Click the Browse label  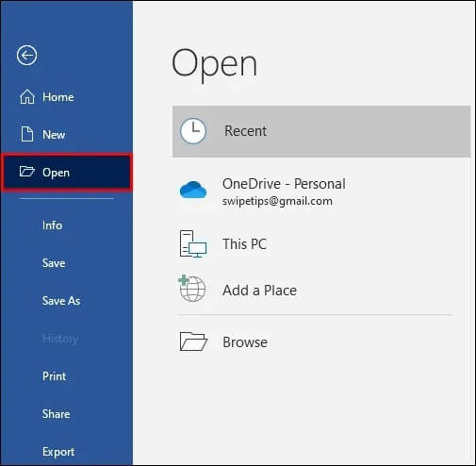pos(245,342)
